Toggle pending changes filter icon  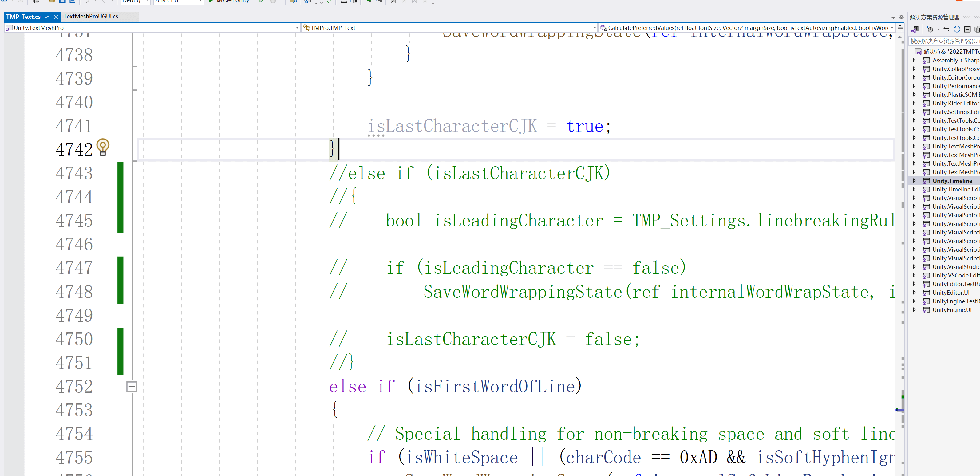[x=930, y=29]
